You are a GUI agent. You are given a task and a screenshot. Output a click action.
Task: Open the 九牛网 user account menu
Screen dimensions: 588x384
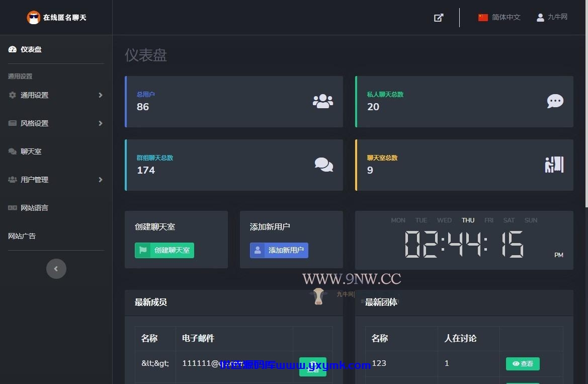(552, 17)
